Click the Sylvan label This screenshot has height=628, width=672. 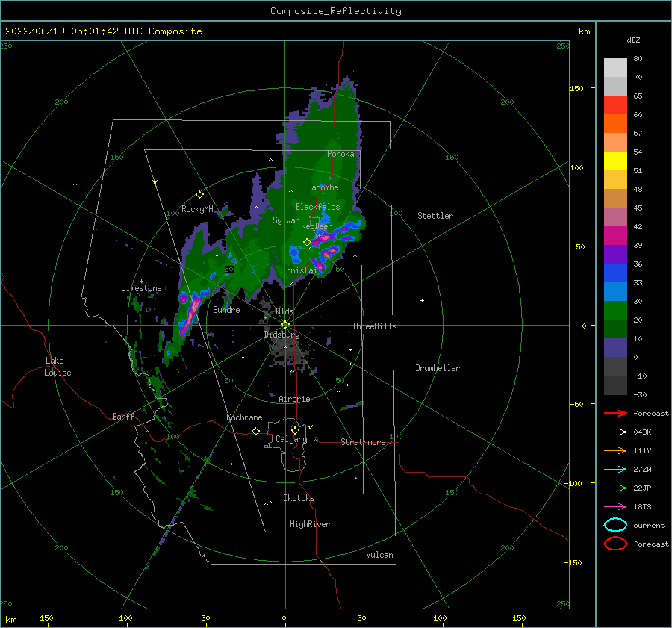(x=286, y=220)
